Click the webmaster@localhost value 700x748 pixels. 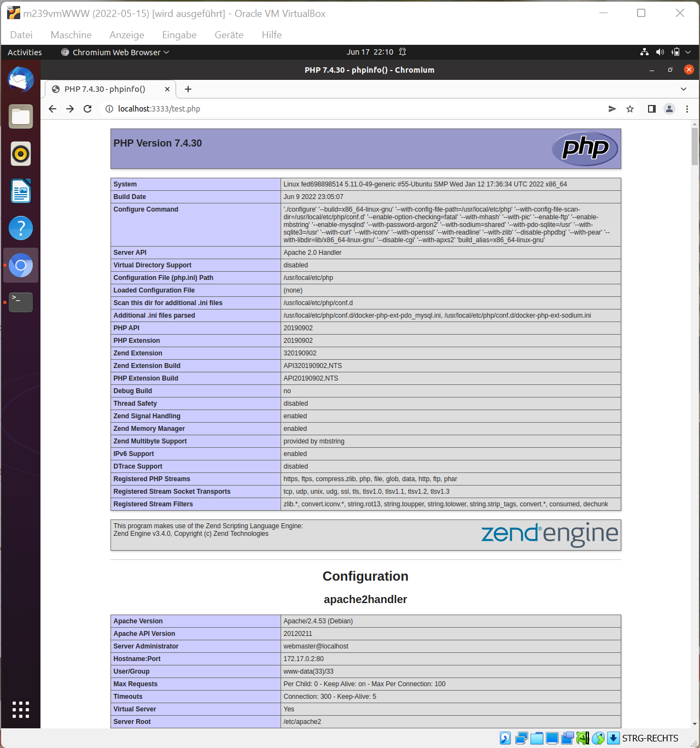(x=316, y=646)
